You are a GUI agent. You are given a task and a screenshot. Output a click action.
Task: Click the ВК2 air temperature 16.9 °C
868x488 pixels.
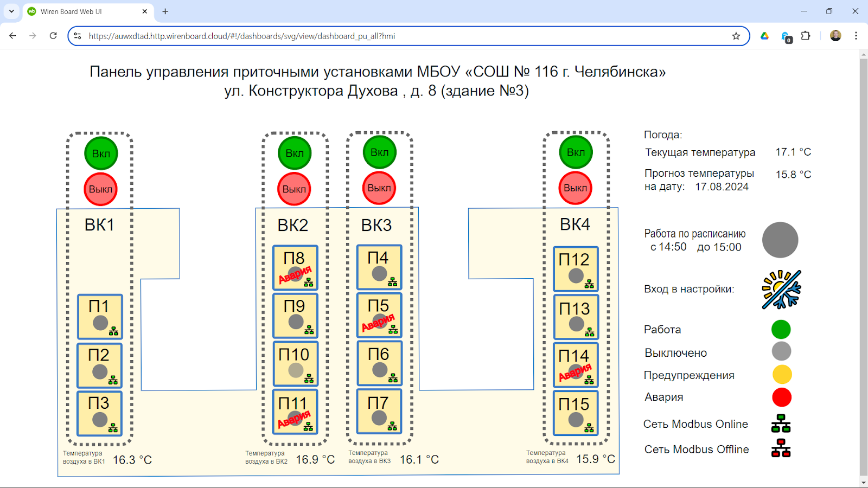pyautogui.click(x=315, y=460)
